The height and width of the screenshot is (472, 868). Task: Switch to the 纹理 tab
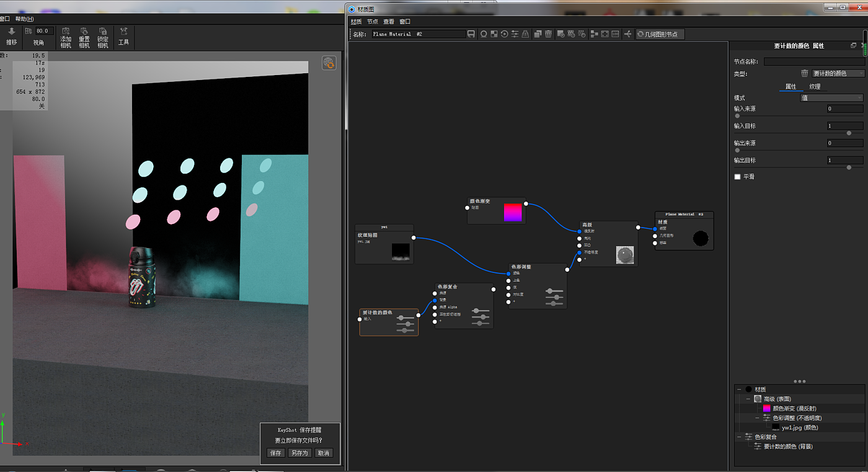click(x=815, y=87)
